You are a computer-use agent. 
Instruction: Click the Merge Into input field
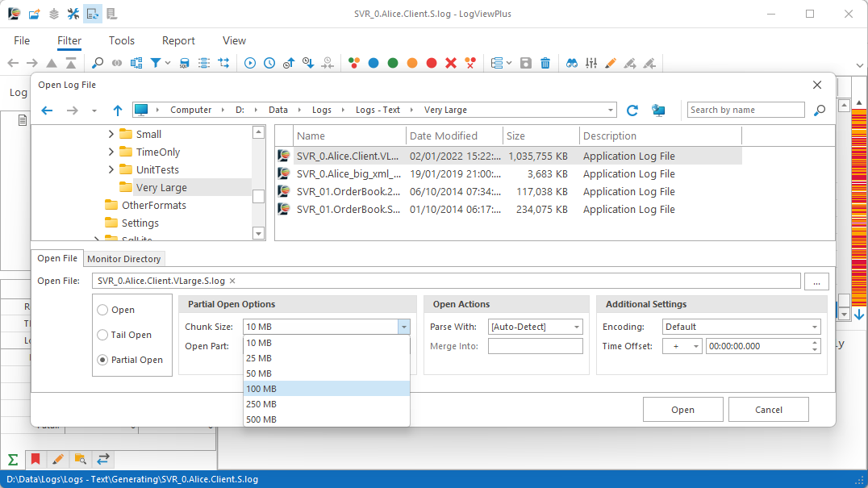536,346
